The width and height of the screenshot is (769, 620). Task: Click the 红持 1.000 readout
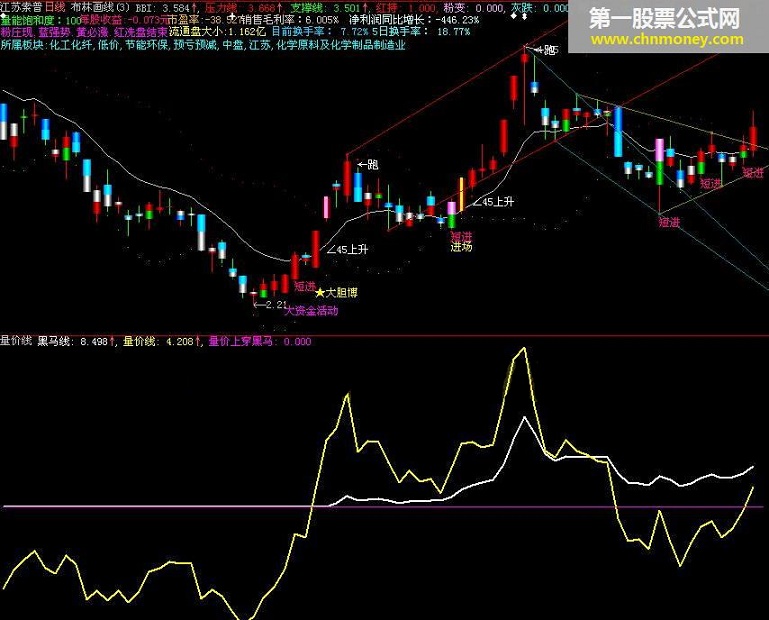[x=406, y=8]
